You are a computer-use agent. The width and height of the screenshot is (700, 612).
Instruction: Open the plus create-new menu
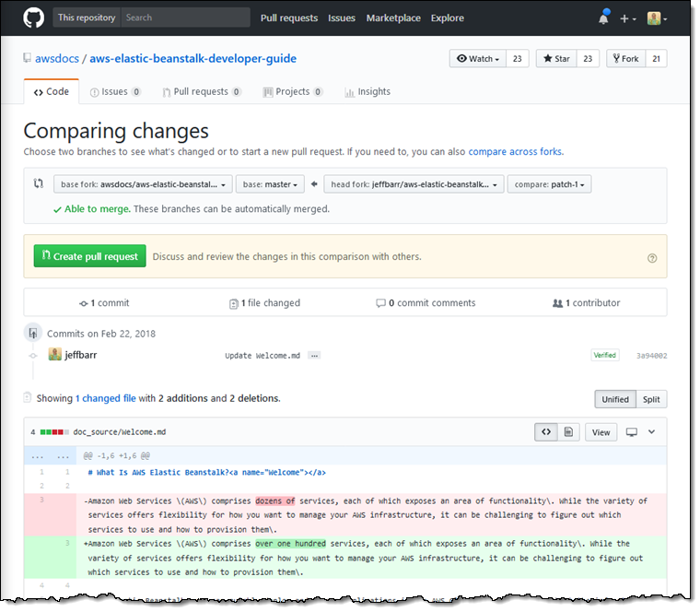628,18
